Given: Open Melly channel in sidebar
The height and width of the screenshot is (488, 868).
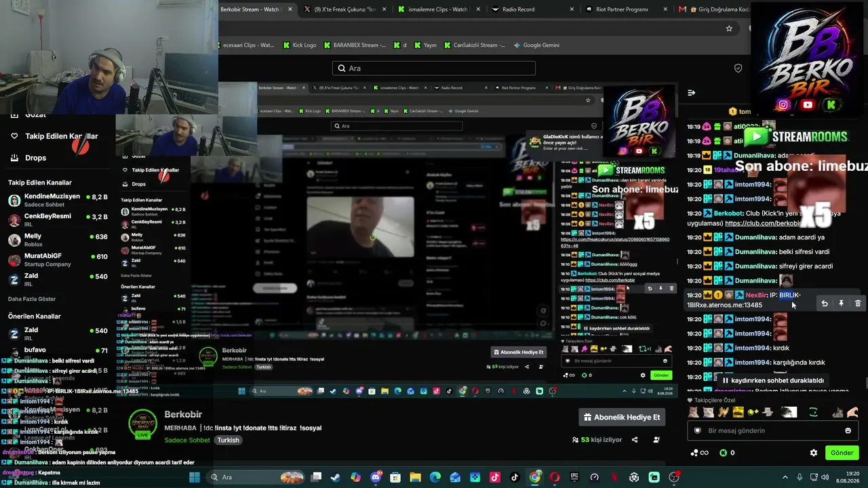Looking at the screenshot, I should (x=58, y=239).
